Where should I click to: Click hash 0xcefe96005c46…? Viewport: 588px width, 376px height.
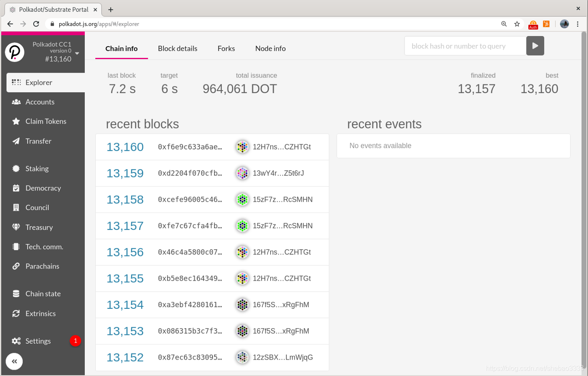(x=190, y=199)
